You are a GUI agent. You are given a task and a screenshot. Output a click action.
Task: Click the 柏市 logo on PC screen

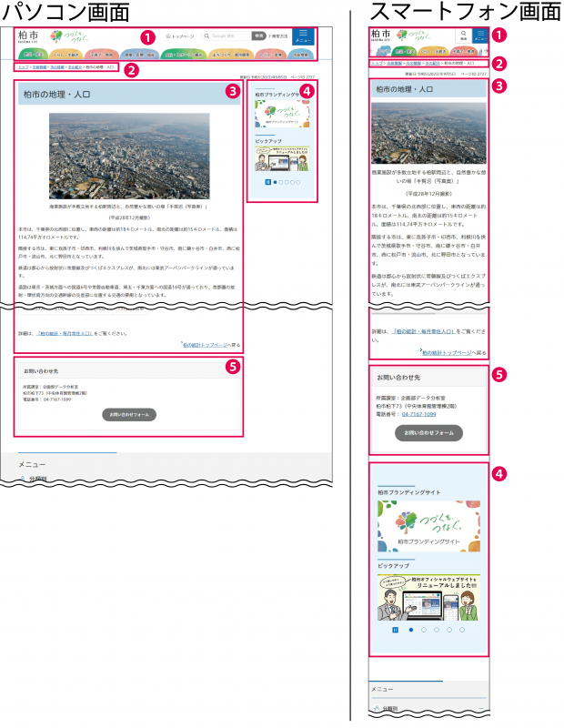coord(28,36)
